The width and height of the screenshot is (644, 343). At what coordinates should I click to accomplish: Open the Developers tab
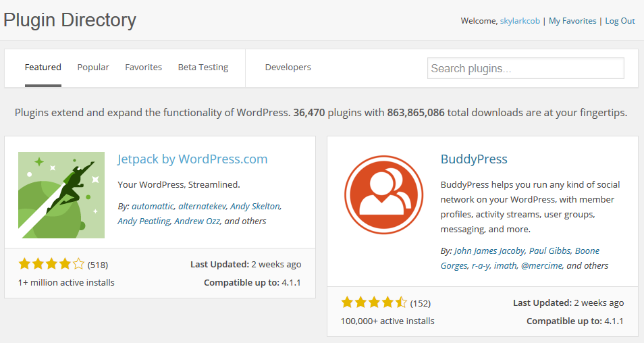pos(288,68)
